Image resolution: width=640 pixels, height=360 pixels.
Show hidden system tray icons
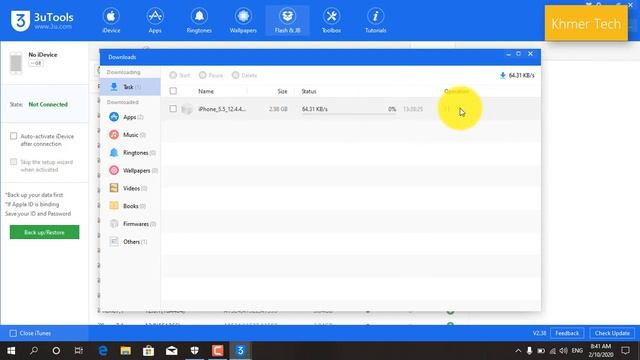click(518, 351)
